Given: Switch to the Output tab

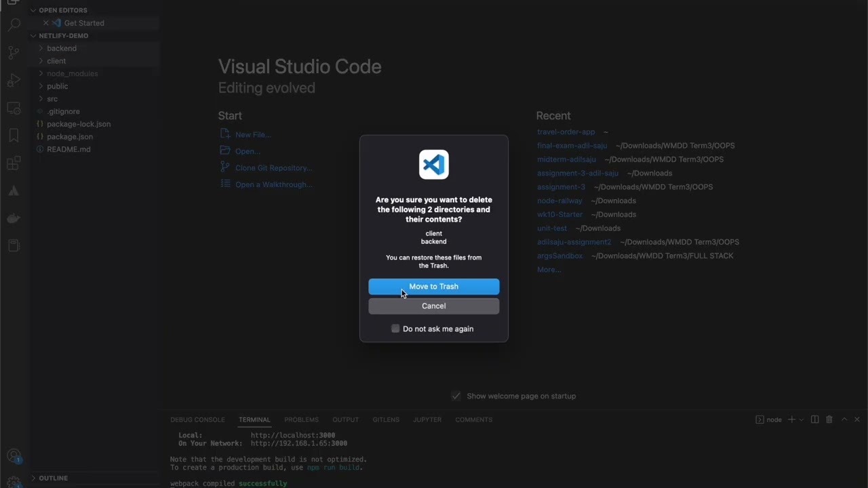Looking at the screenshot, I should click(x=345, y=420).
